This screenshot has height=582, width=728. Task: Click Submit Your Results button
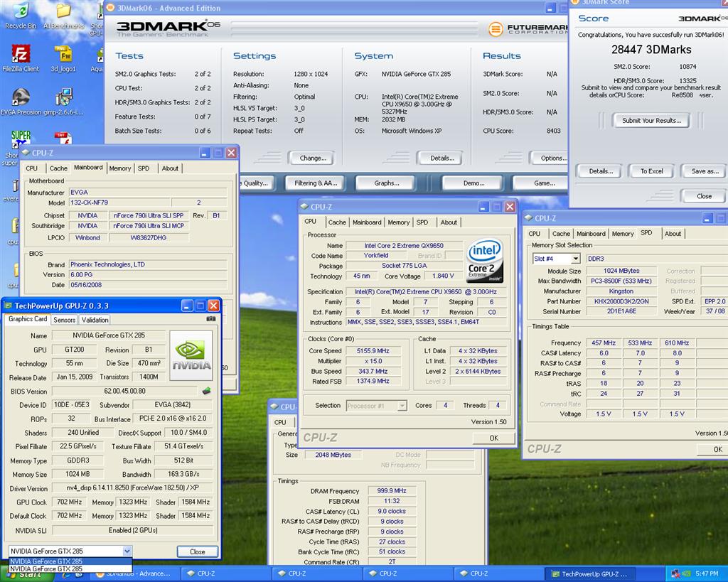(651, 121)
